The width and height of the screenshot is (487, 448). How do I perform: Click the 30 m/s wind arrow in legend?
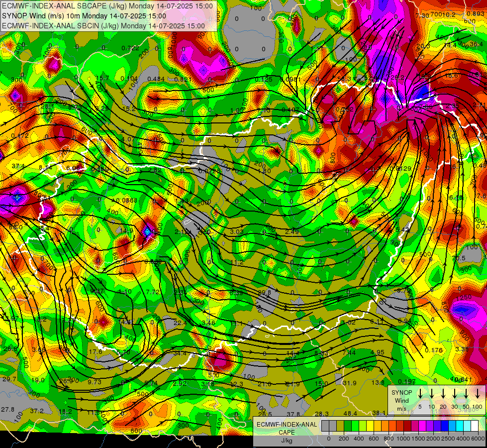point(454,393)
